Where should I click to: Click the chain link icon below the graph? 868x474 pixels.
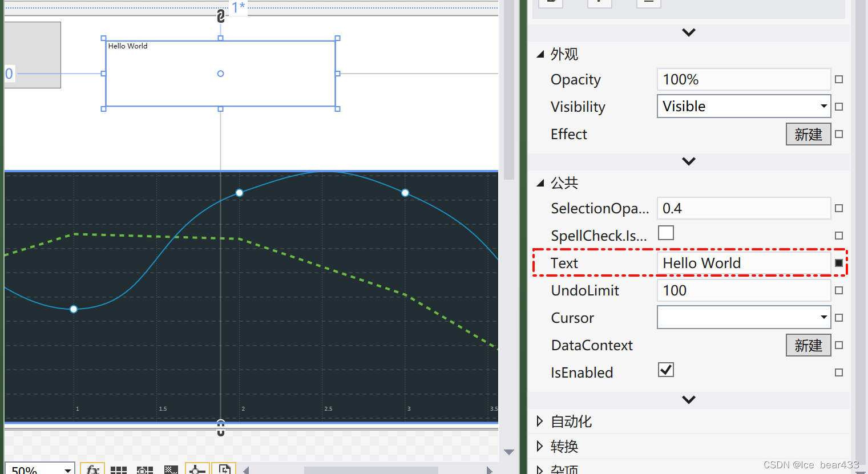(x=221, y=428)
